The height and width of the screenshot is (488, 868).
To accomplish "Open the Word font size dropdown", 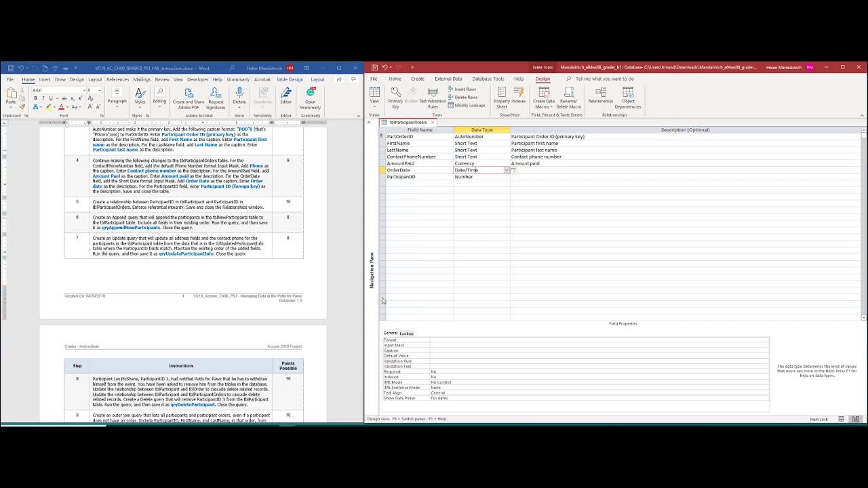I will point(98,90).
